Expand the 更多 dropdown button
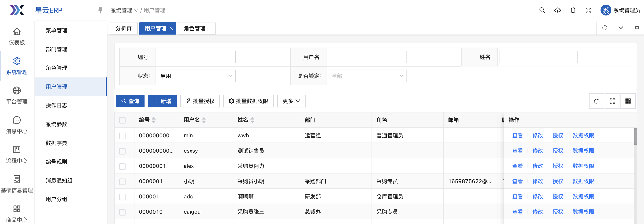This screenshot has width=644, height=224. click(x=291, y=101)
